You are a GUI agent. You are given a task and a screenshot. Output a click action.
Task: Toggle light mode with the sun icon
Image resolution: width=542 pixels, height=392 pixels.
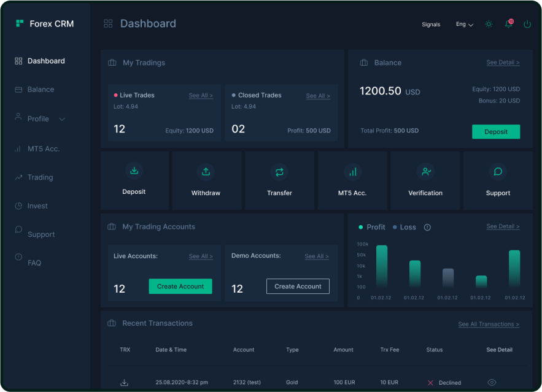(x=489, y=24)
